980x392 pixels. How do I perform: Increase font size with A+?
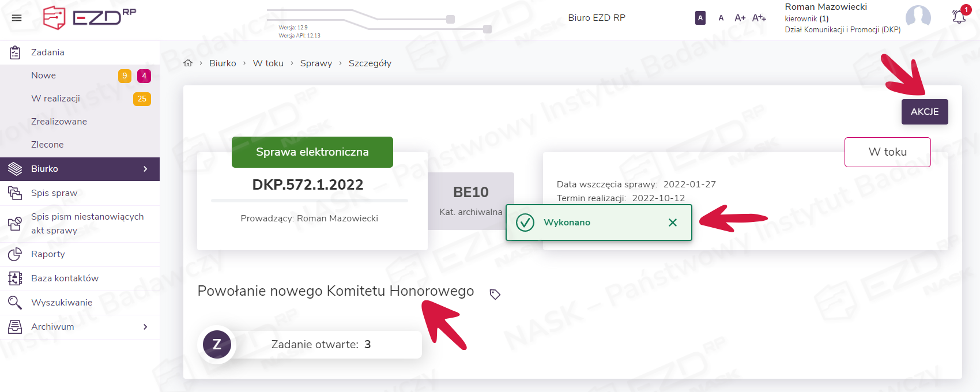pos(740,18)
